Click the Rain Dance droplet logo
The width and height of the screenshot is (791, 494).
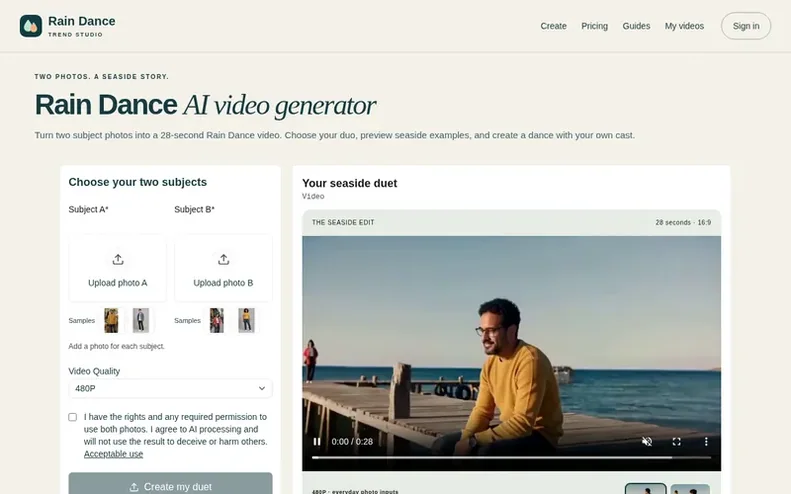31,26
